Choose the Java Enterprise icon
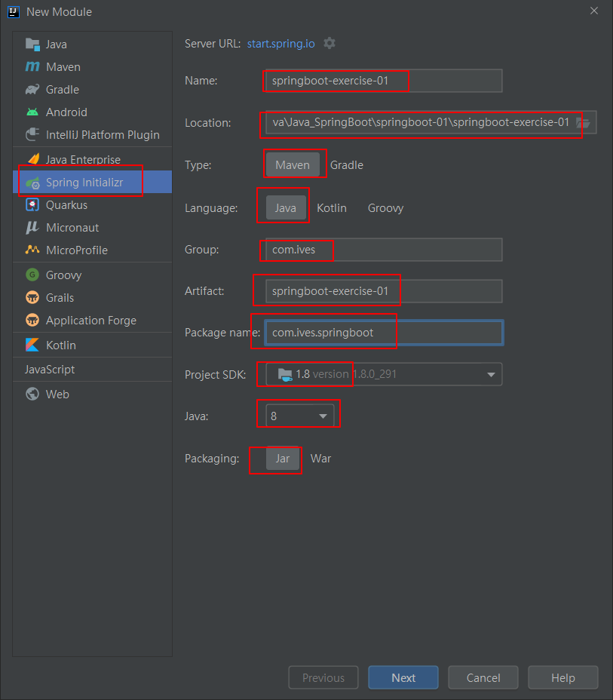 33,159
